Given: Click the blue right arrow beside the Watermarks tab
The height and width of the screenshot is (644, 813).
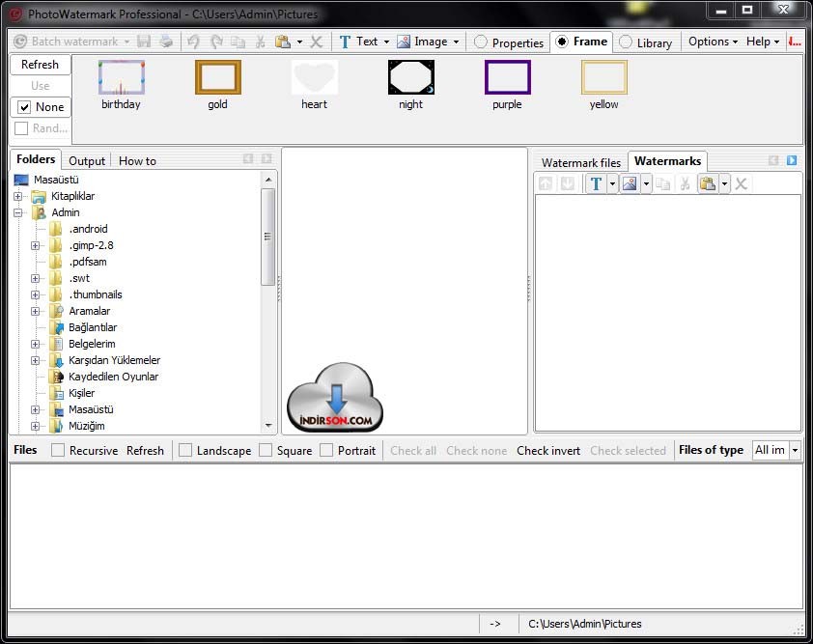Looking at the screenshot, I should pyautogui.click(x=791, y=160).
